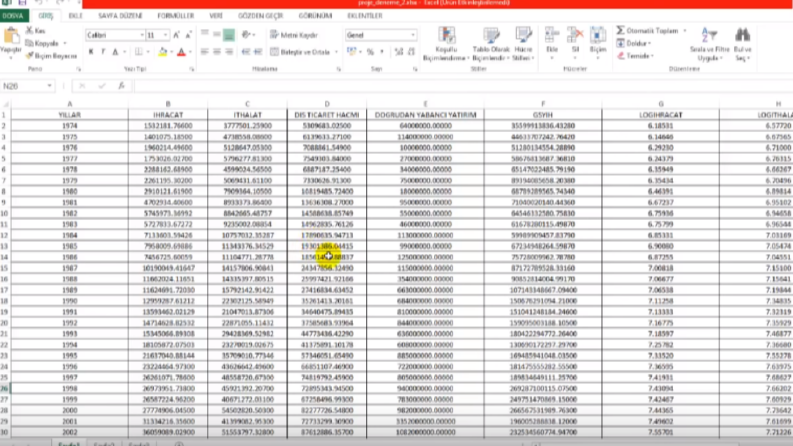Click the comma style icon
Screen dimensions: 793x446
tap(382, 52)
